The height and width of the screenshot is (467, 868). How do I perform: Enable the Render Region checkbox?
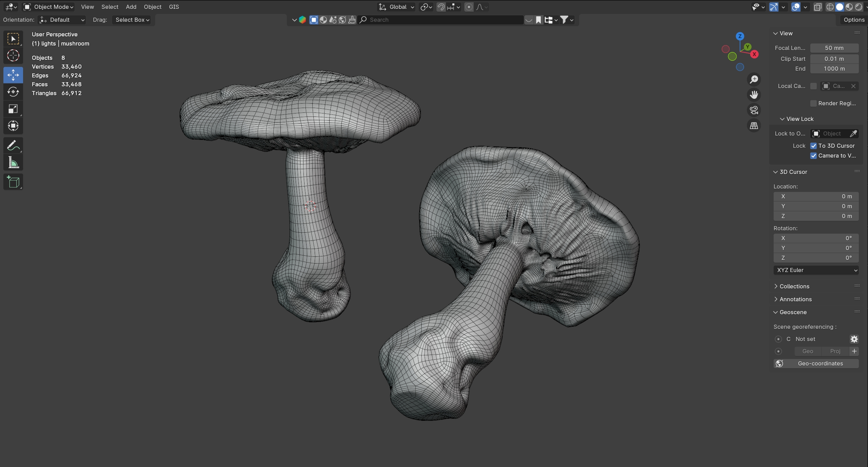(x=813, y=103)
